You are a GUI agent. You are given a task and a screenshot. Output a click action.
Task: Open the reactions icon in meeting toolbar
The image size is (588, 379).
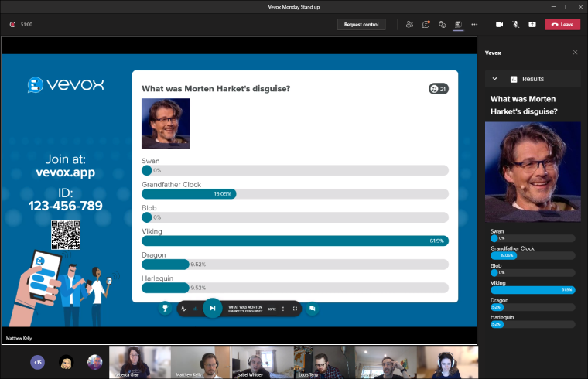pyautogui.click(x=442, y=24)
